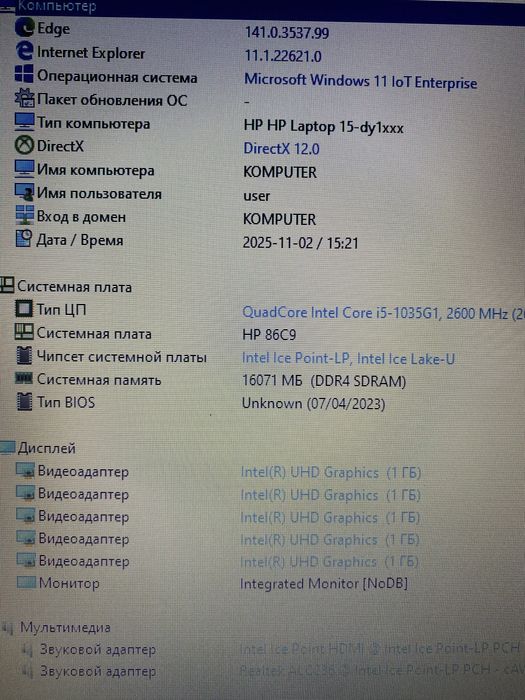
Task: Select the value HP HP Laptop 15-dy1xxx
Action: tap(324, 127)
